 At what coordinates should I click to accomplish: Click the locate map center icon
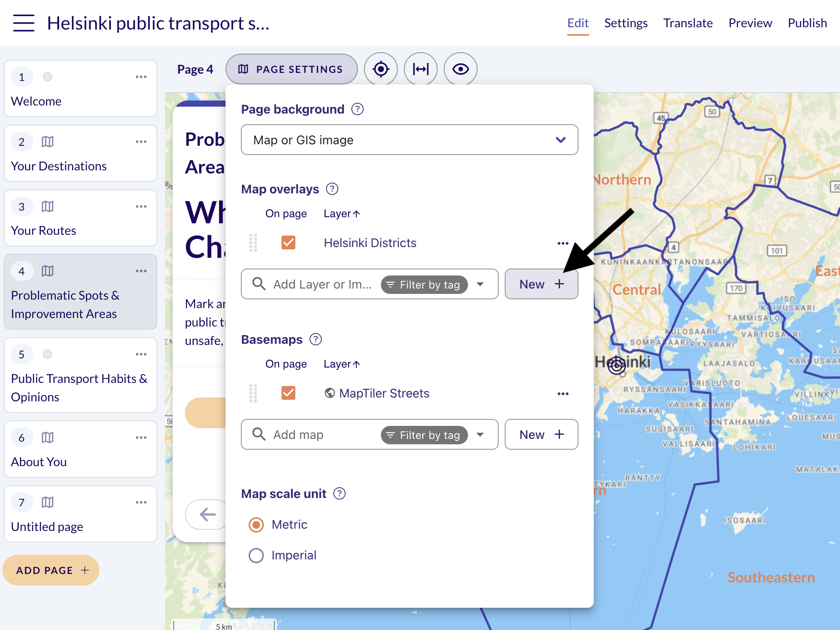point(380,69)
